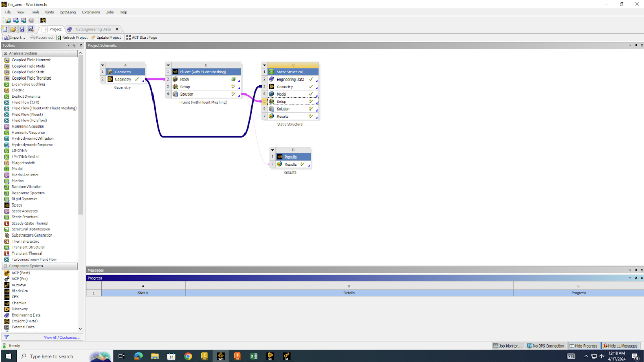644x362 pixels.
Task: Open system D dropdown arrow
Action: (272, 150)
